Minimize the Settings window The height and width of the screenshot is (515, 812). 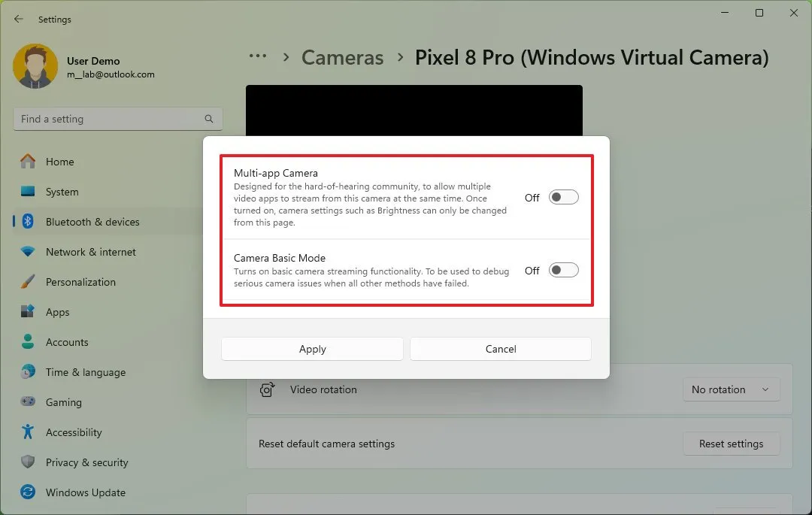[725, 13]
